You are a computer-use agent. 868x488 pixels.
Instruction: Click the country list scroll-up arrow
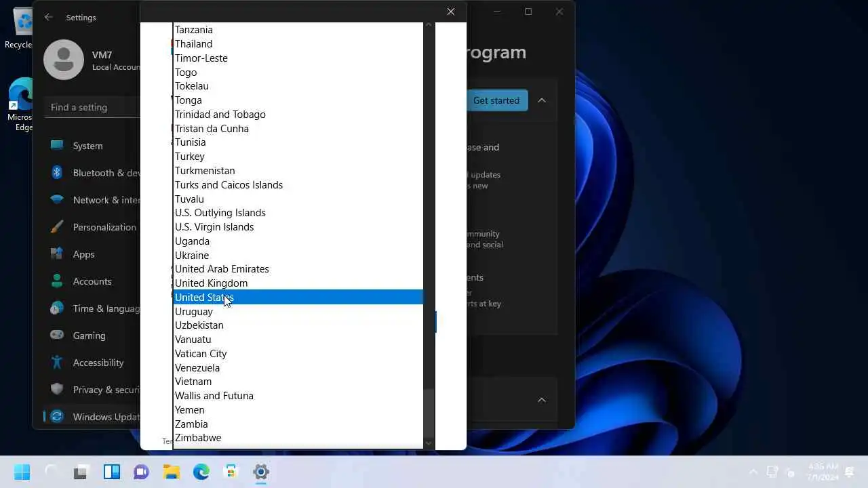pyautogui.click(x=428, y=25)
